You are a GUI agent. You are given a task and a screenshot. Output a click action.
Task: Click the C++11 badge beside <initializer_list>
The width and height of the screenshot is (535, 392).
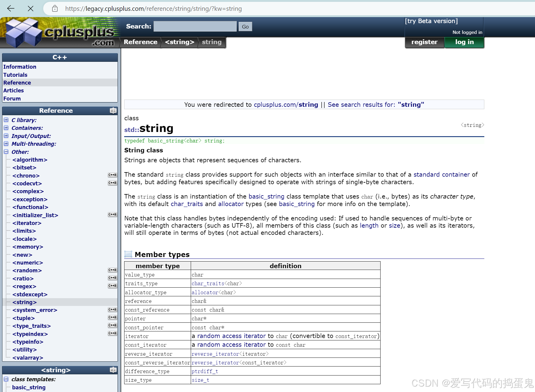[x=112, y=214]
